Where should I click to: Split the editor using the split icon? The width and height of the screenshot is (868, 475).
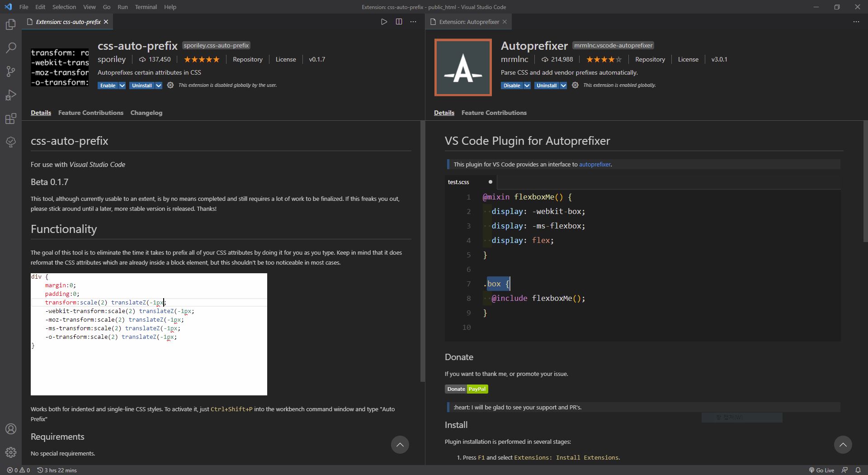pyautogui.click(x=399, y=21)
